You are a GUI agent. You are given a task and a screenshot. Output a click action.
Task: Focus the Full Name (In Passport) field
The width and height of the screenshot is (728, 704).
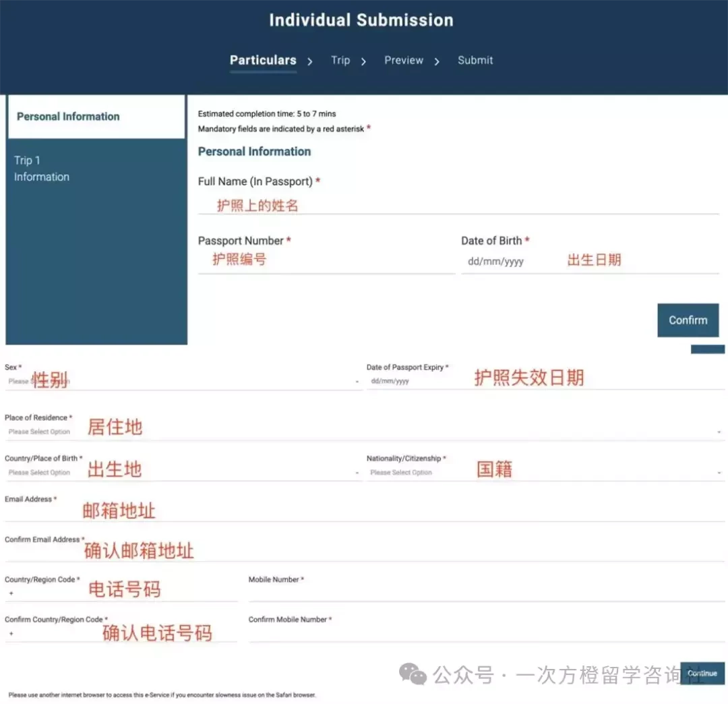pos(458,205)
